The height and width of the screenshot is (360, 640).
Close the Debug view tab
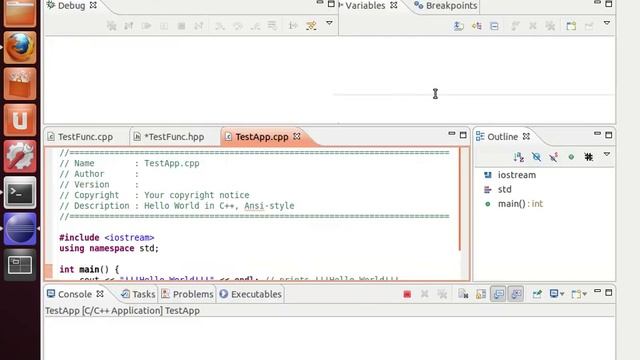pos(93,5)
